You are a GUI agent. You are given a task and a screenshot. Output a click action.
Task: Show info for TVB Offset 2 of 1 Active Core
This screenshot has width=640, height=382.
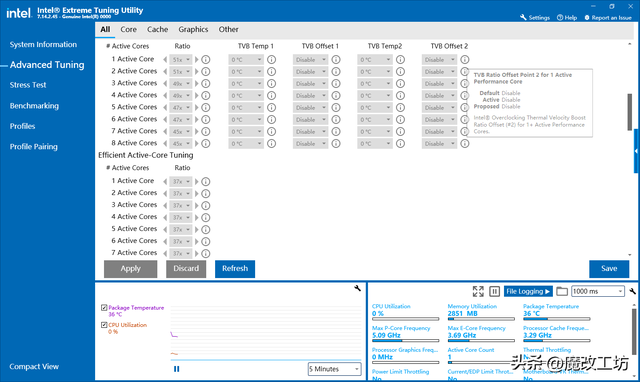coord(464,60)
